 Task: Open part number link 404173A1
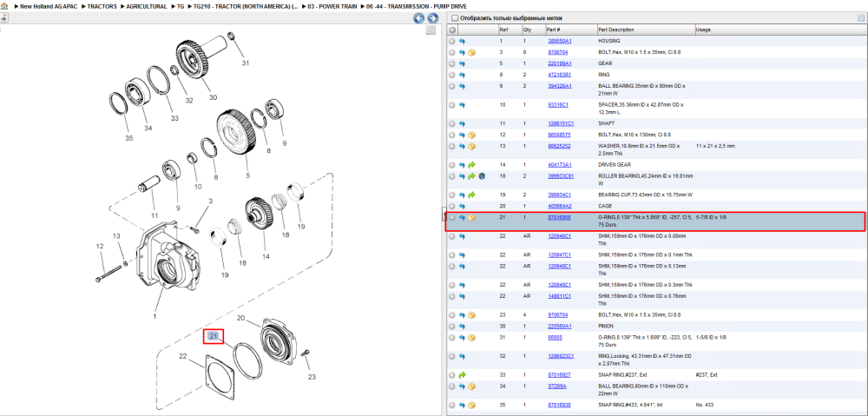(x=560, y=165)
